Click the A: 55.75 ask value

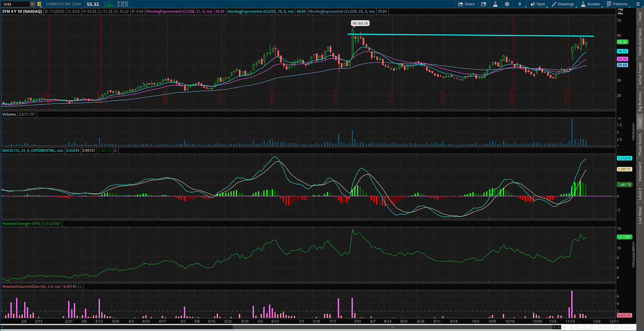click(x=122, y=6)
